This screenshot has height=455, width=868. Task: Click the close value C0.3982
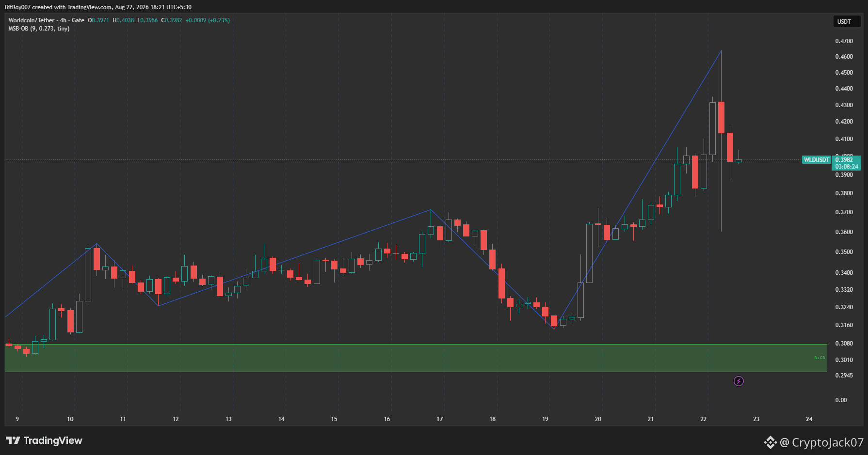[172, 20]
